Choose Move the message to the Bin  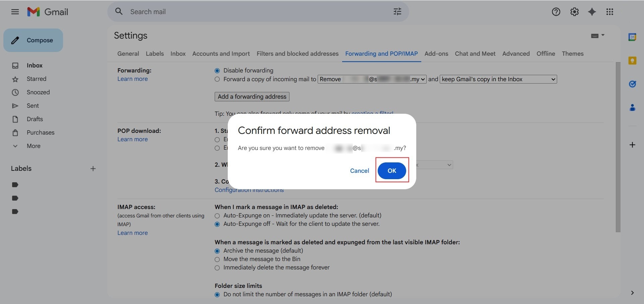pos(217,259)
